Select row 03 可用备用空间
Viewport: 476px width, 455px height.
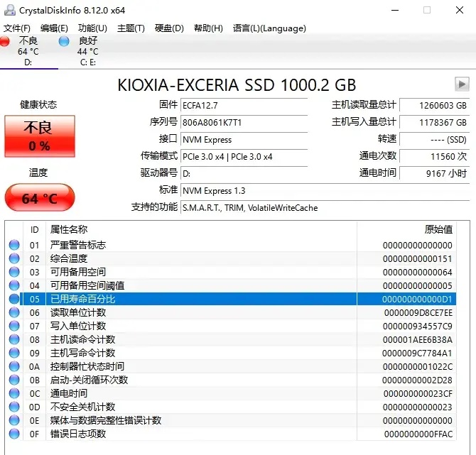click(231, 272)
